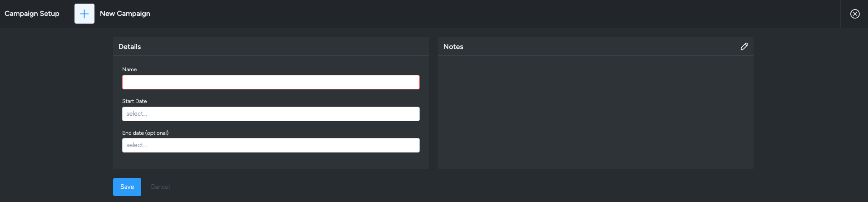Focus the campaign Name input field
The height and width of the screenshot is (202, 868).
271,82
